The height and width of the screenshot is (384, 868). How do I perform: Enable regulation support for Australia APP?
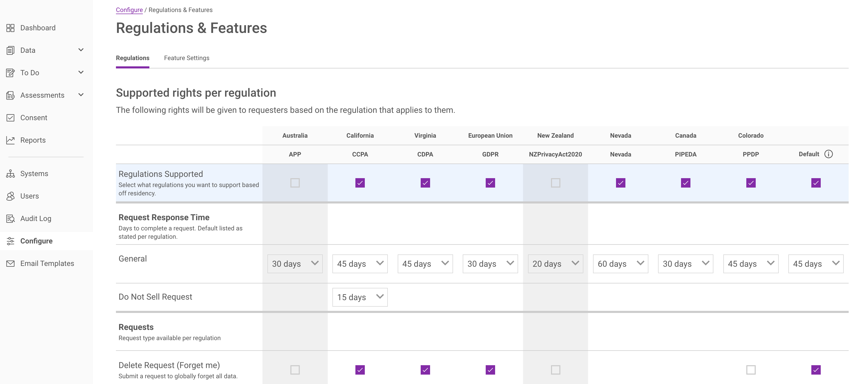[295, 183]
